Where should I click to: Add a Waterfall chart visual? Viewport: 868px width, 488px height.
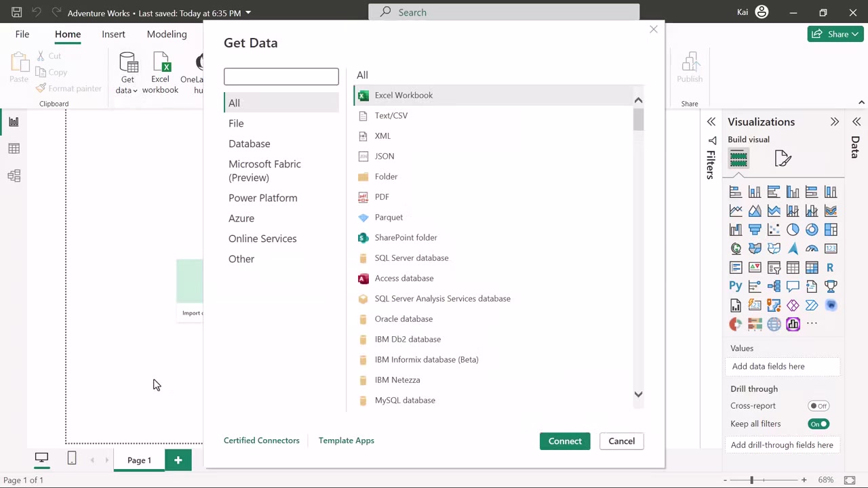(736, 230)
